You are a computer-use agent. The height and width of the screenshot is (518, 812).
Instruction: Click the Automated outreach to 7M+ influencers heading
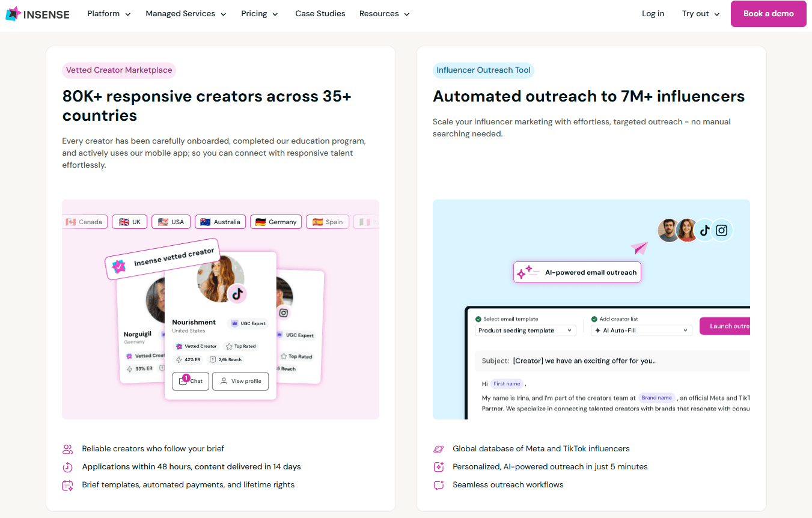click(x=588, y=96)
